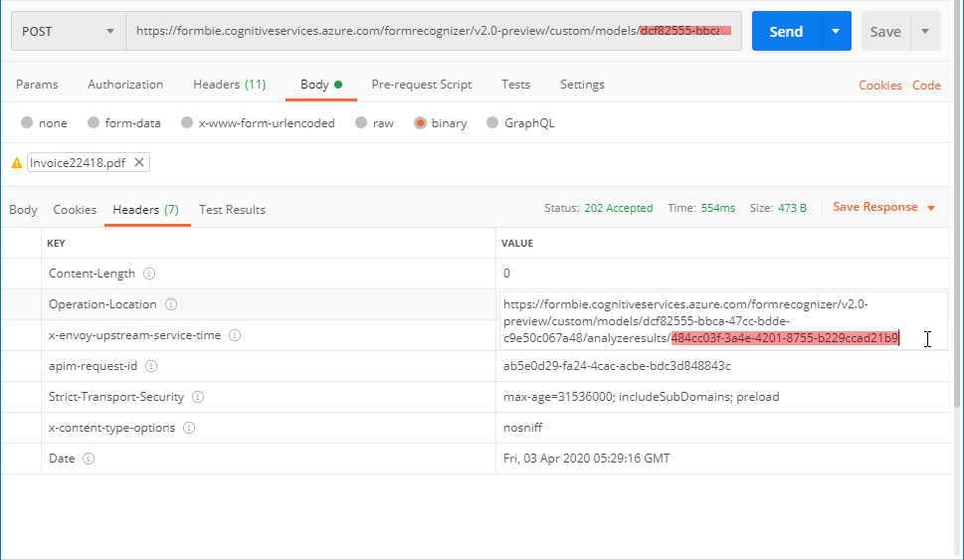Open the Test Results response tab
The height and width of the screenshot is (560, 964).
pos(232,210)
